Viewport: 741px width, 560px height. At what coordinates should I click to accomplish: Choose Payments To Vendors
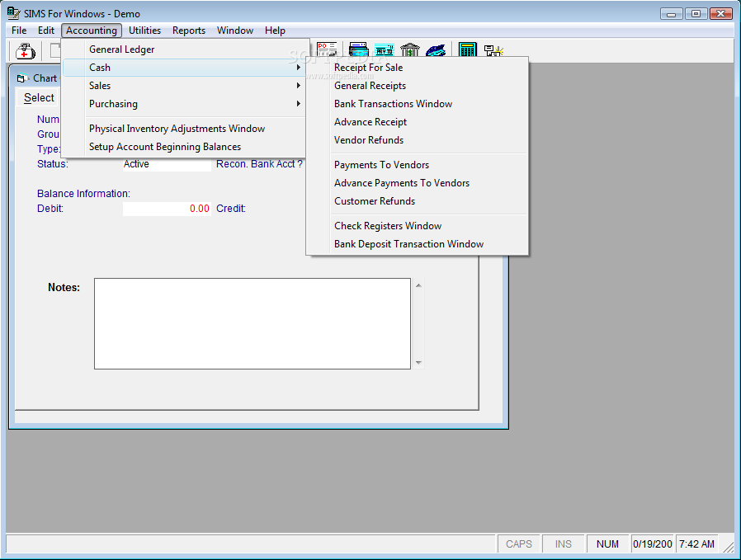(x=418, y=165)
